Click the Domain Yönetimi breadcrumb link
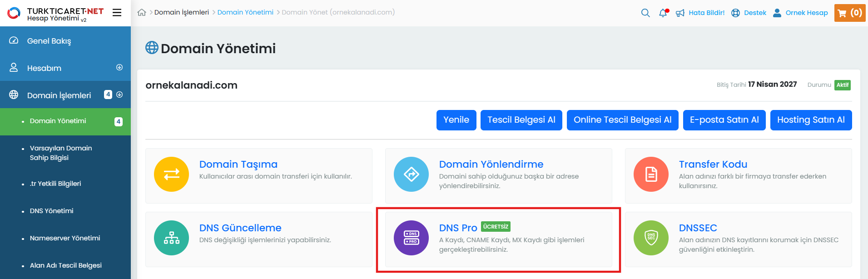The width and height of the screenshot is (868, 279). coord(245,12)
